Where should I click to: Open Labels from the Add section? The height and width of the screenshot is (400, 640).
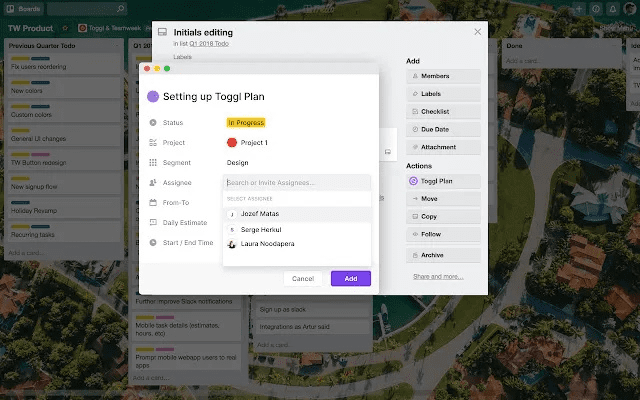444,94
